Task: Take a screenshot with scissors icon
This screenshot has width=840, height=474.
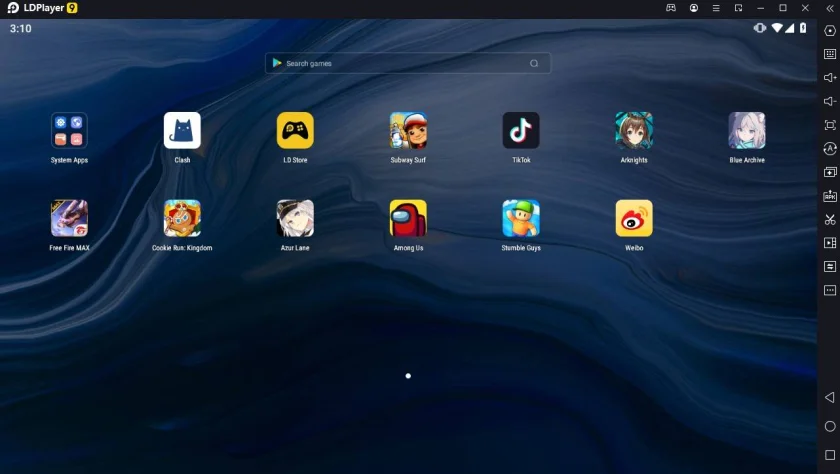Action: point(830,220)
